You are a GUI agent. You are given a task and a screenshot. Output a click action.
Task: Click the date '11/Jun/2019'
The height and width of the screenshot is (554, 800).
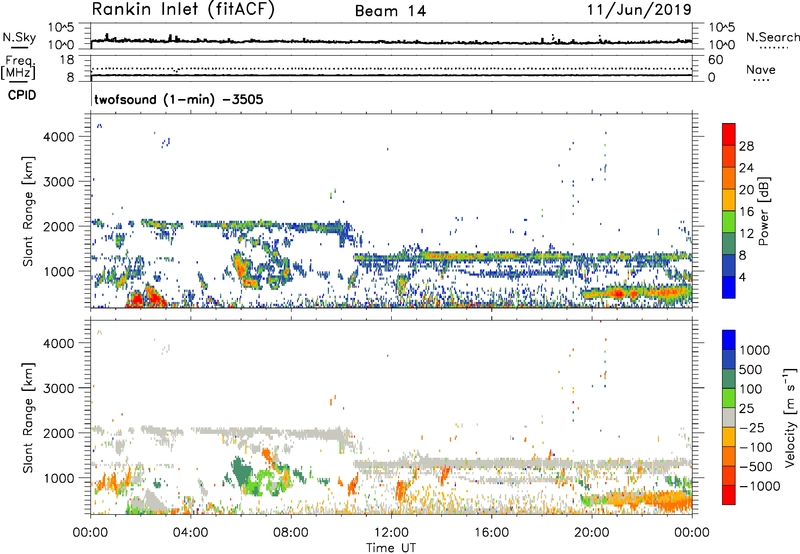[x=639, y=10]
